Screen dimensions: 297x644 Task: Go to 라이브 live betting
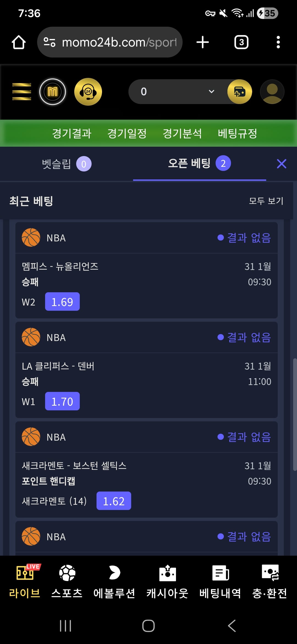pos(25,581)
